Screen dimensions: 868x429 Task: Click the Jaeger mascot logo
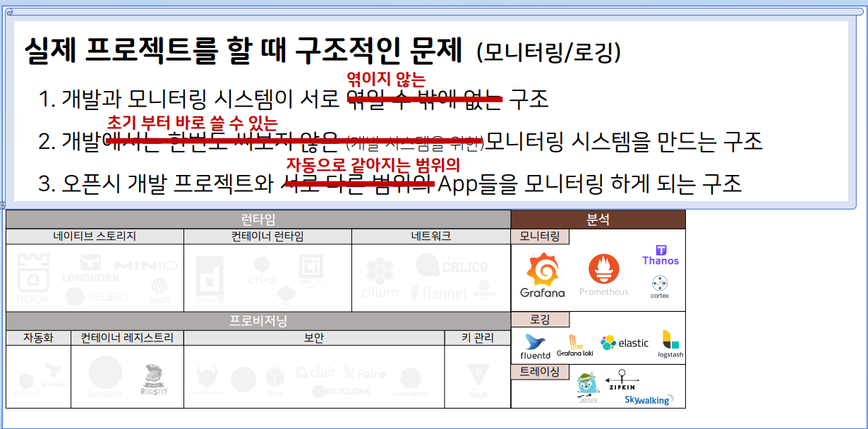tap(588, 388)
